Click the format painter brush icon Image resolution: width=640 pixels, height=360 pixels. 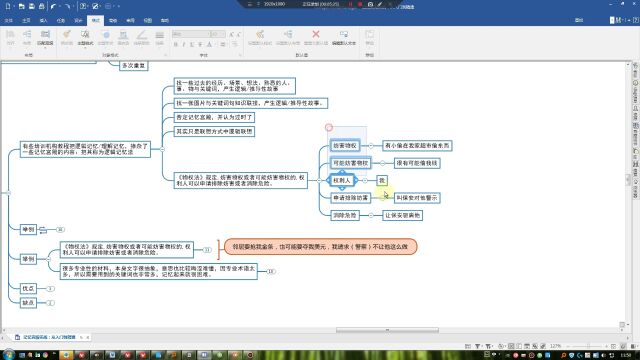click(x=67, y=34)
